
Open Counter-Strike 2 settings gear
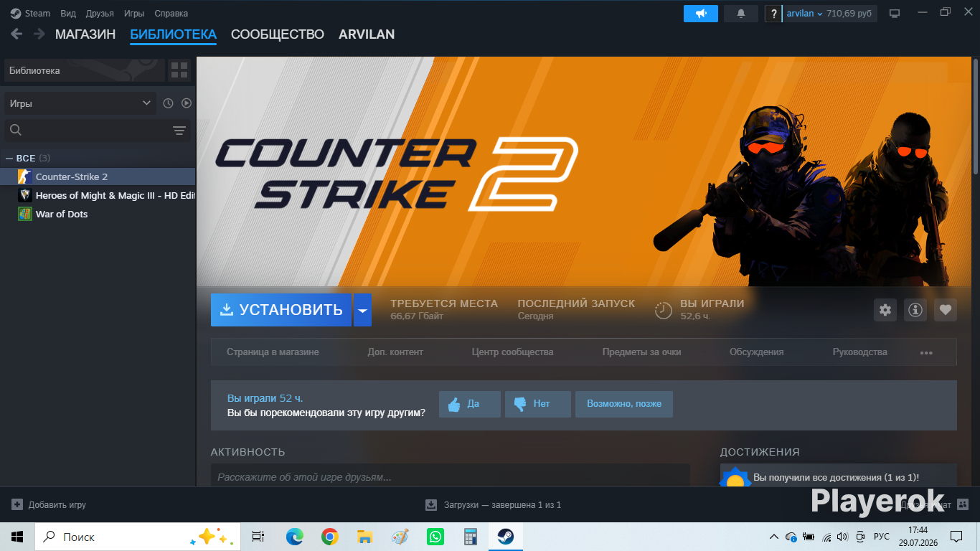[x=885, y=310]
